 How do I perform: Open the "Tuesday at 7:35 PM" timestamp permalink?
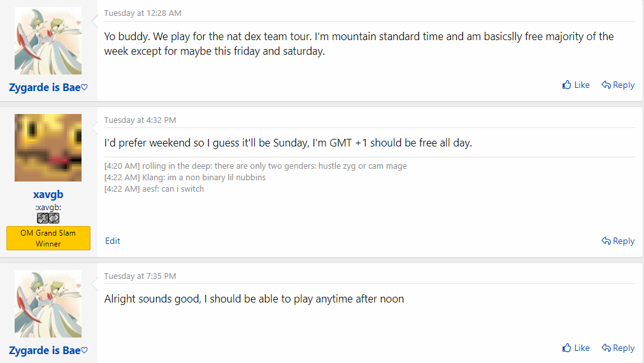[x=140, y=276]
